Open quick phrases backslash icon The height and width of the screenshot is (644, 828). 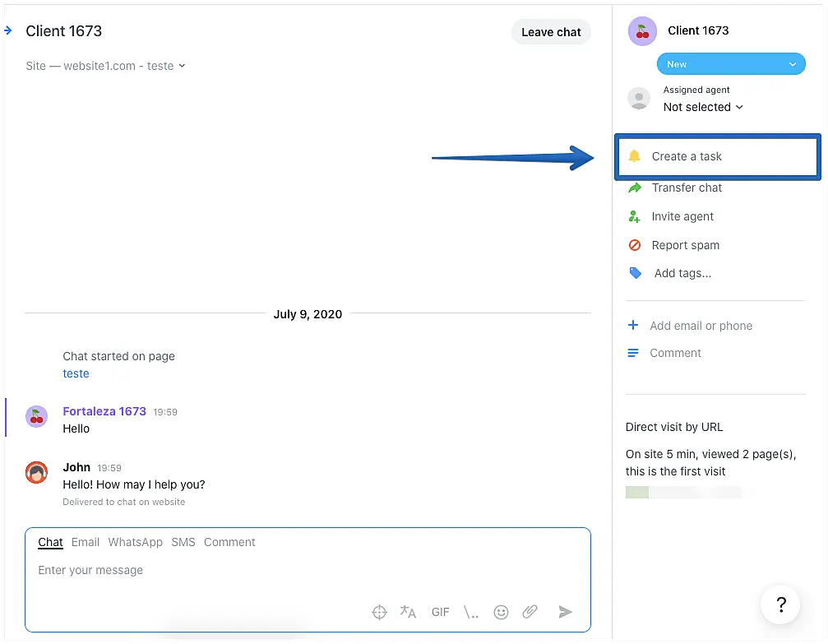click(471, 612)
